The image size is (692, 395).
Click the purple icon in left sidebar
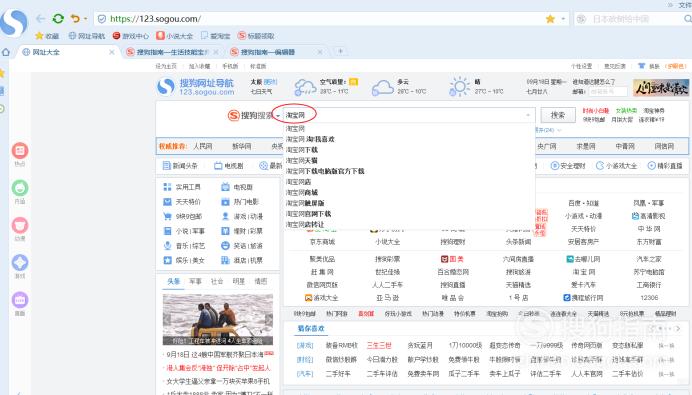point(20,300)
